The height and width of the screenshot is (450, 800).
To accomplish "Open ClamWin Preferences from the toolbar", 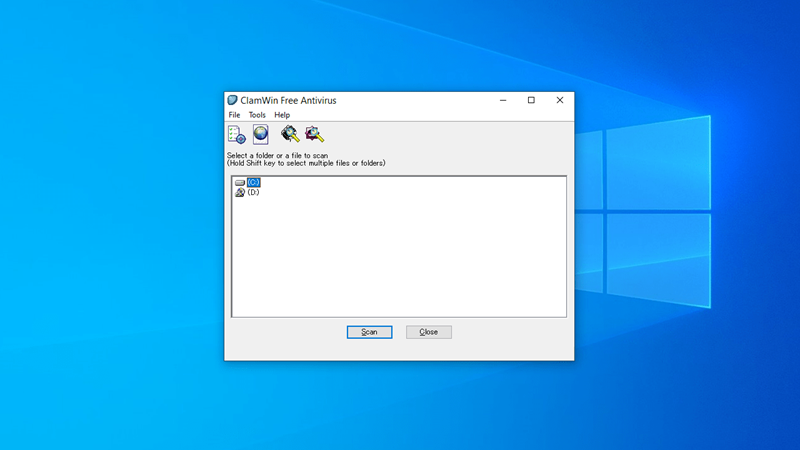I will (x=237, y=134).
